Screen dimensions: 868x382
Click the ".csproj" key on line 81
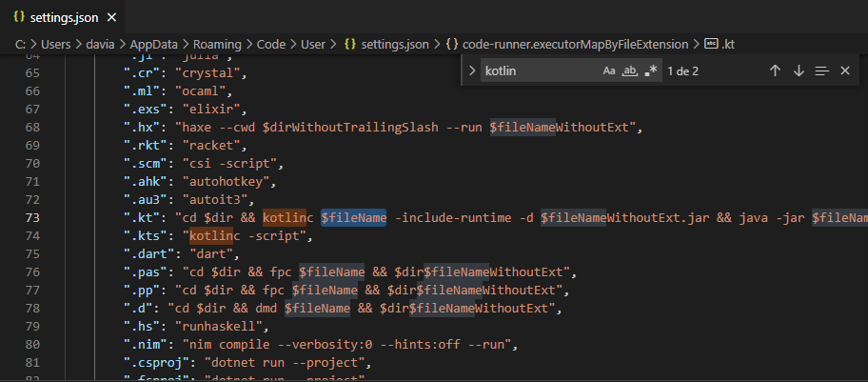[158, 363]
